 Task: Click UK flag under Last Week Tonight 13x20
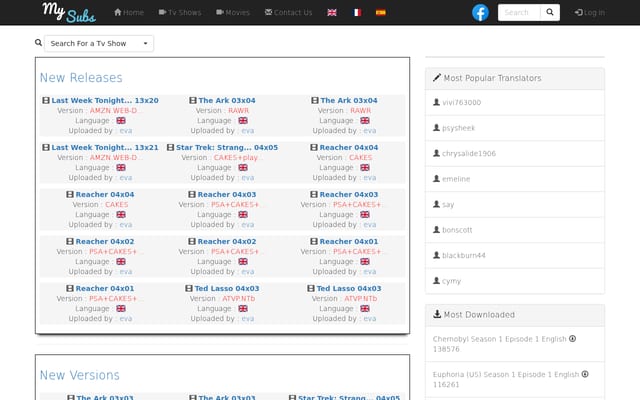click(121, 121)
